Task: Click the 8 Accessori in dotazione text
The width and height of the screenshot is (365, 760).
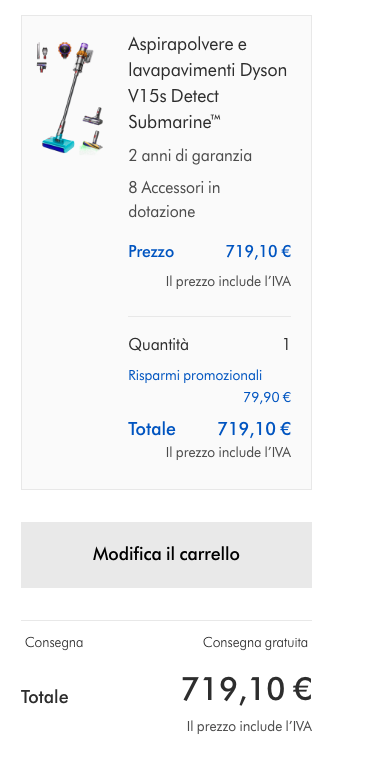Action: 174,199
